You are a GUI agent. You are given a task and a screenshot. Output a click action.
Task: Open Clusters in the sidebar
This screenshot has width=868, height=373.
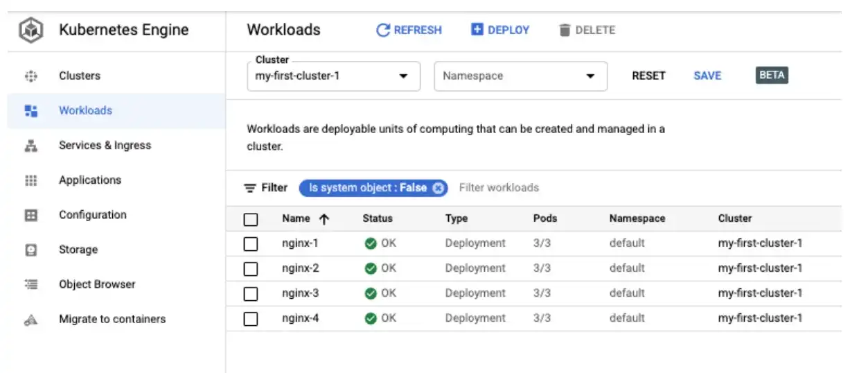(116, 76)
